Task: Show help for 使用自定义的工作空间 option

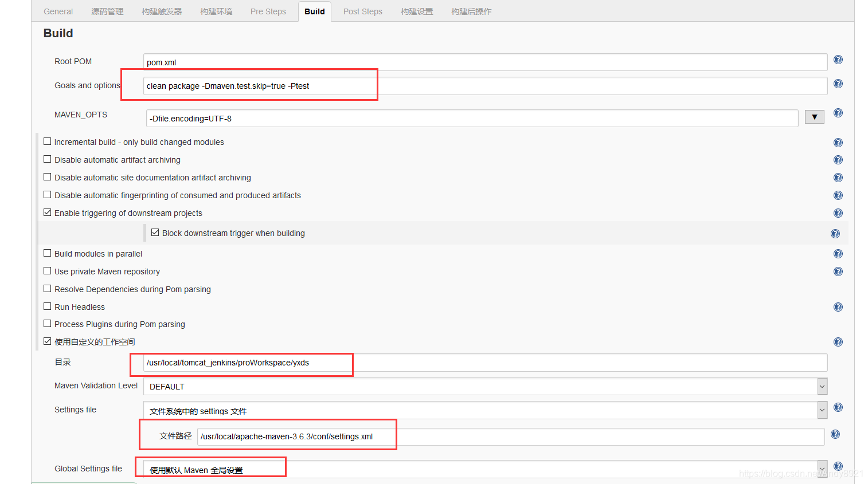Action: tap(838, 342)
